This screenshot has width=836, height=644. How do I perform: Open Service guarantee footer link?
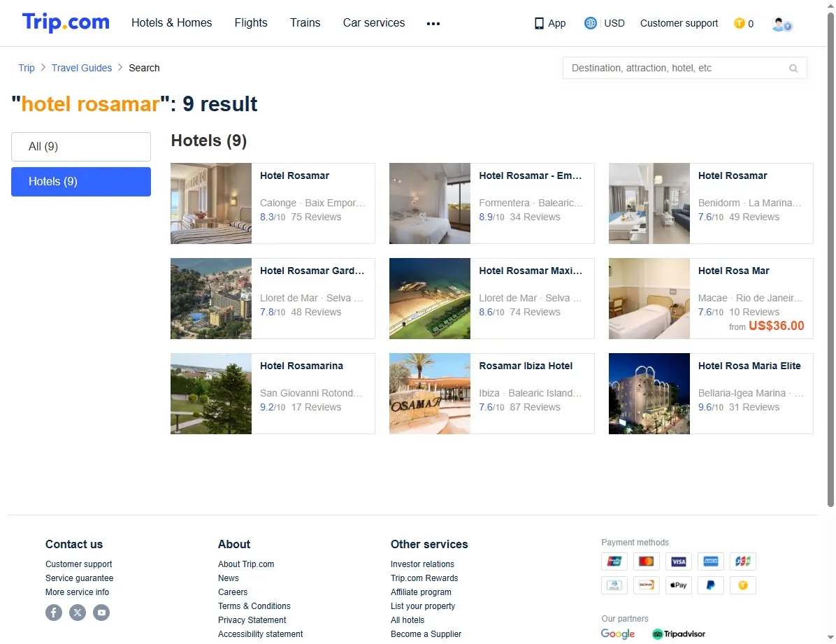pyautogui.click(x=80, y=578)
